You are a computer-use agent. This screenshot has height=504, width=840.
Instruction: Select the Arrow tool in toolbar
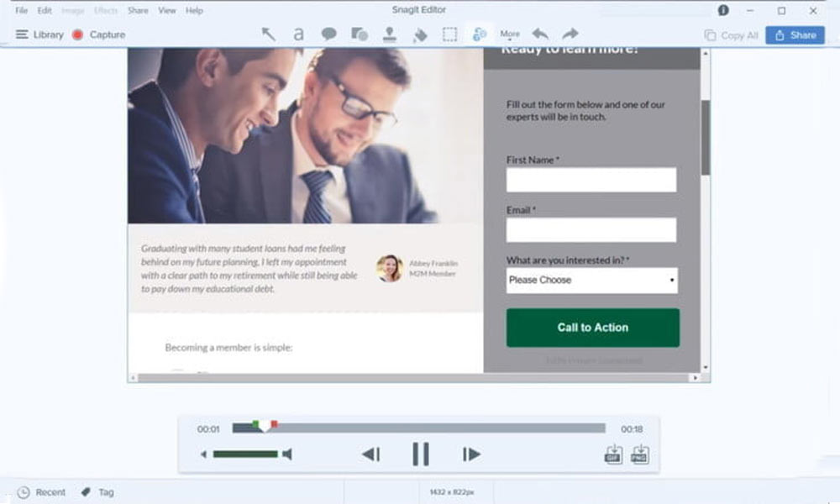pyautogui.click(x=268, y=34)
